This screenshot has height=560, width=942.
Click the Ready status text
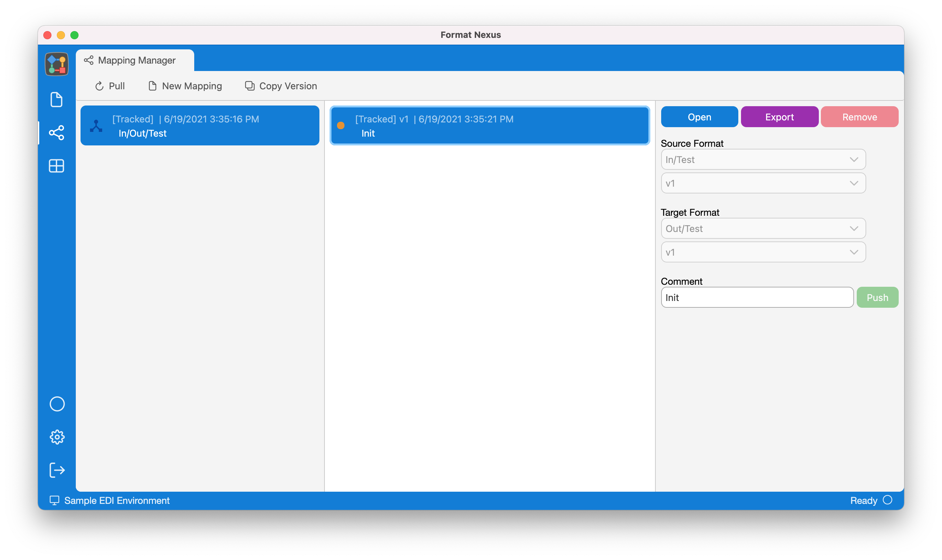click(863, 500)
